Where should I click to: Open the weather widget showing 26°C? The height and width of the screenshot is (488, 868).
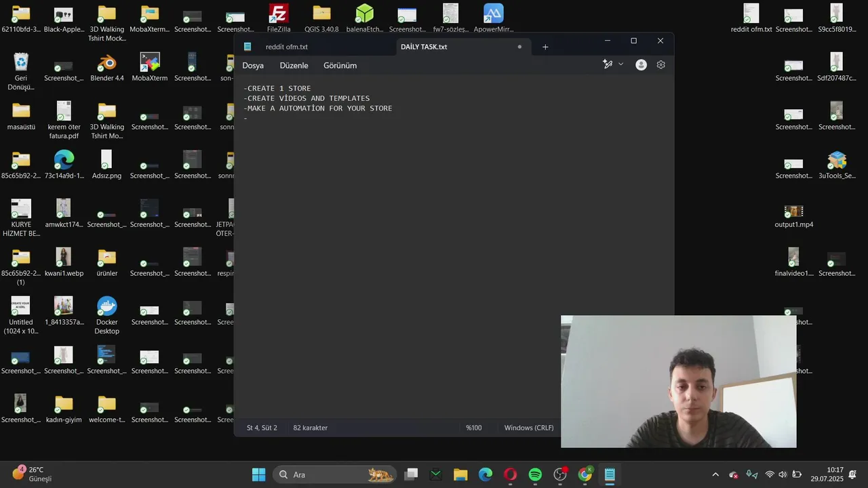click(x=32, y=474)
